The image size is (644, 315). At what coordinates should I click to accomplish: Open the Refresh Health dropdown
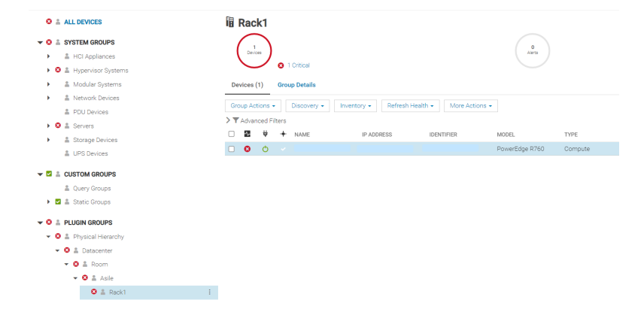tap(411, 105)
